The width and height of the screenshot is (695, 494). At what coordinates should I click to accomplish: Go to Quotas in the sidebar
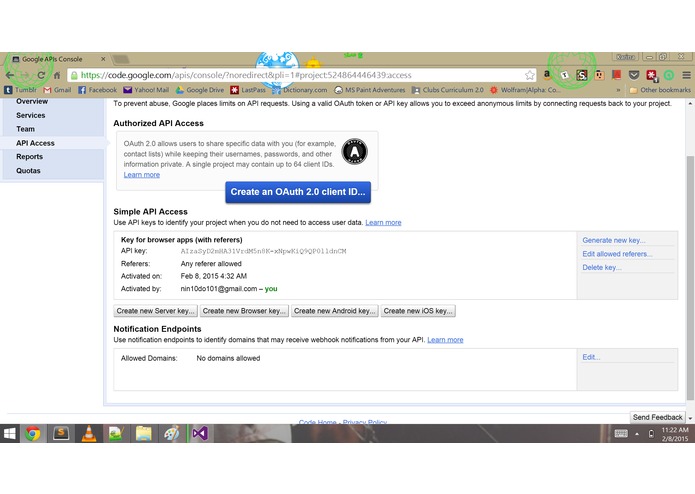click(x=28, y=171)
